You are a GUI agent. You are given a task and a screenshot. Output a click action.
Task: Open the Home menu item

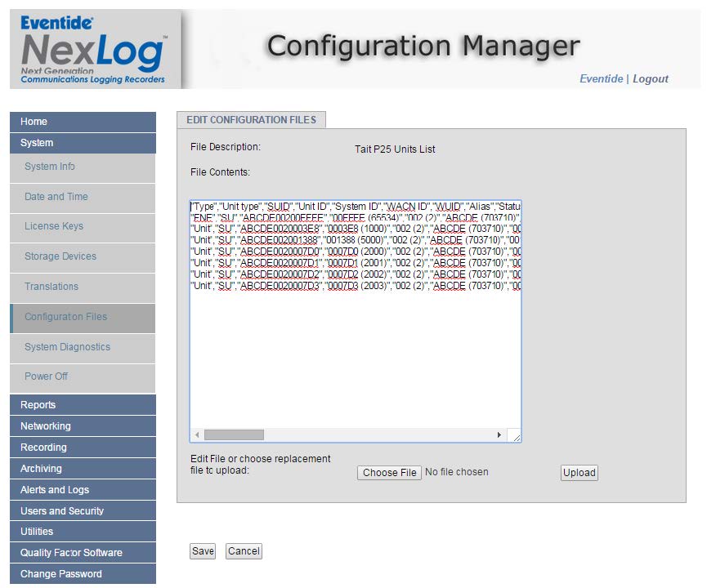coord(82,122)
